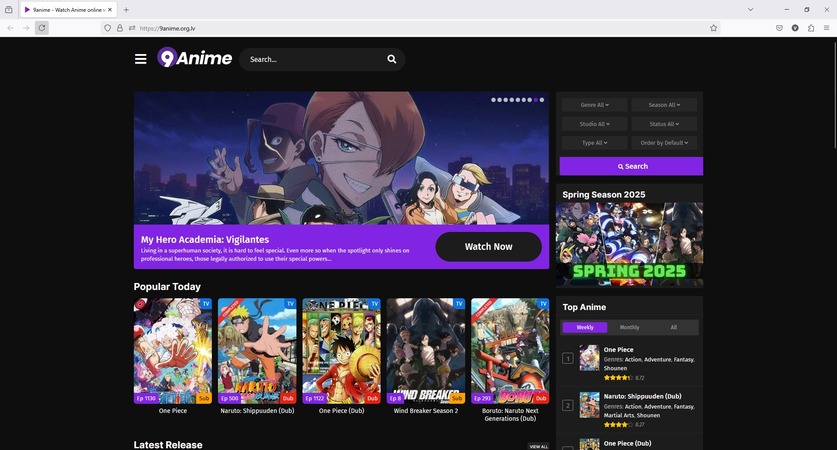Reload the page with the refresh button
837x450 pixels.
click(42, 28)
